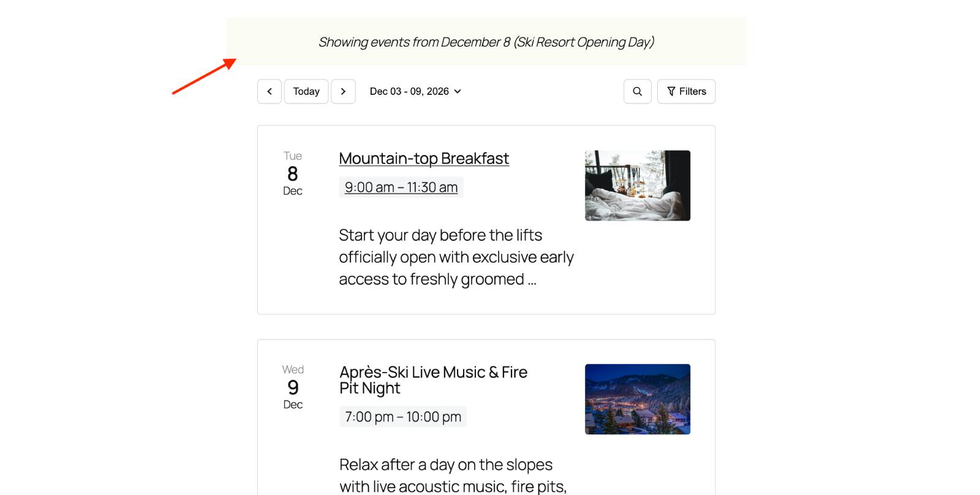Open Mountain-top Breakfast event title link

click(x=424, y=159)
